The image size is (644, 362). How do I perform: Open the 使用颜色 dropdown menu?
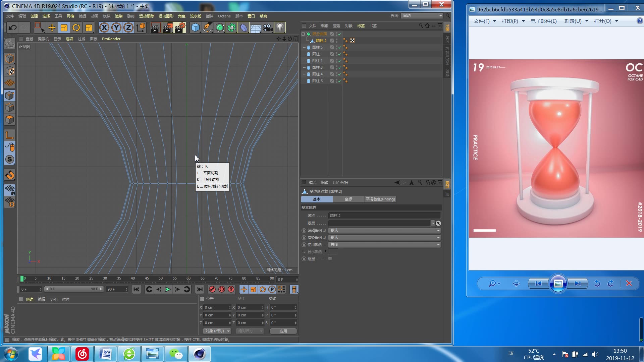385,244
